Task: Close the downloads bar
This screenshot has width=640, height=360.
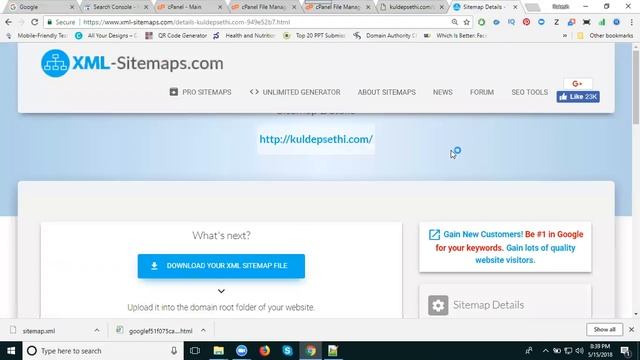Action: click(631, 329)
